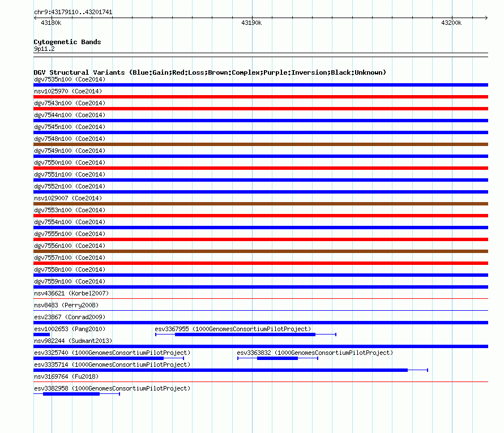Click the esv3382958 1000Genomes variant label

click(112, 388)
